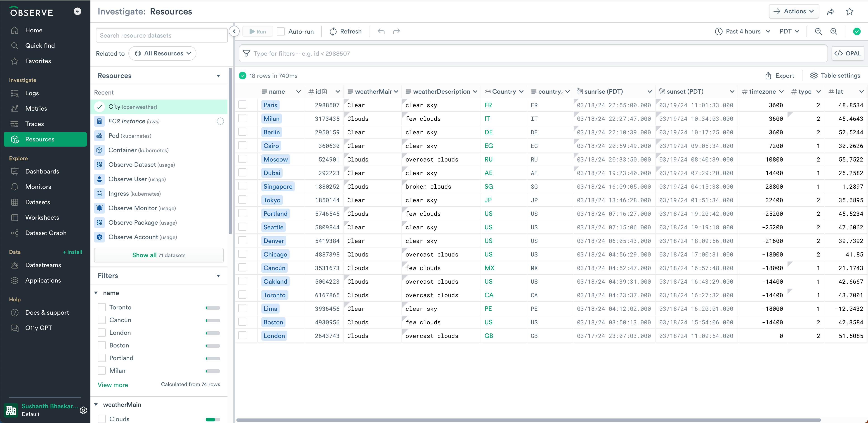Click the filter expression input field
This screenshot has width=868, height=423.
point(532,53)
